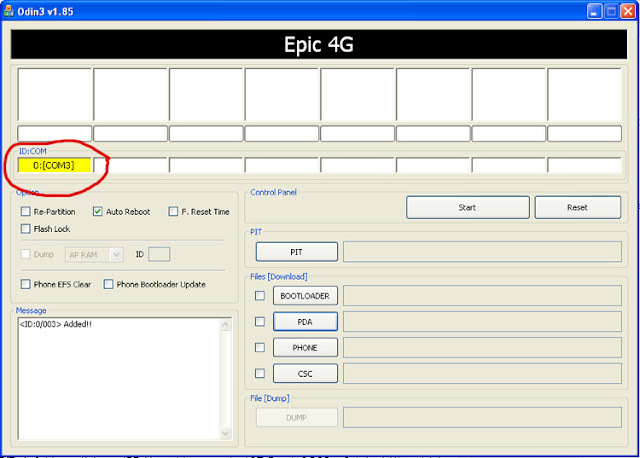Enable the Re-Partition checkbox

point(25,211)
